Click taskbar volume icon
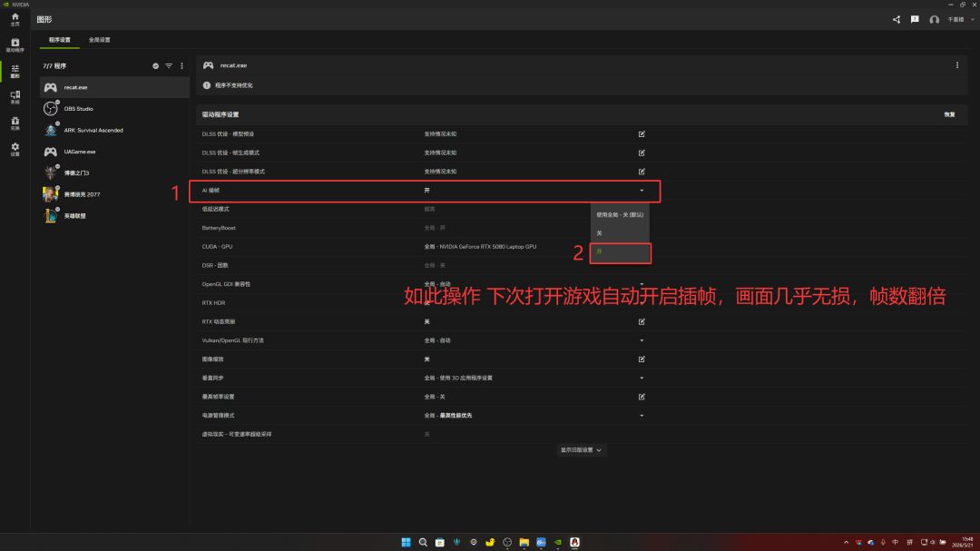The image size is (980, 551). tap(933, 542)
